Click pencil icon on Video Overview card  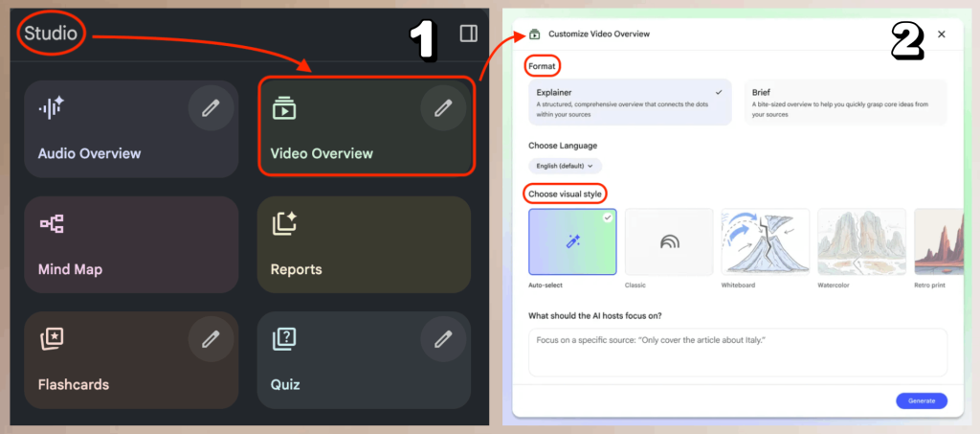click(443, 109)
